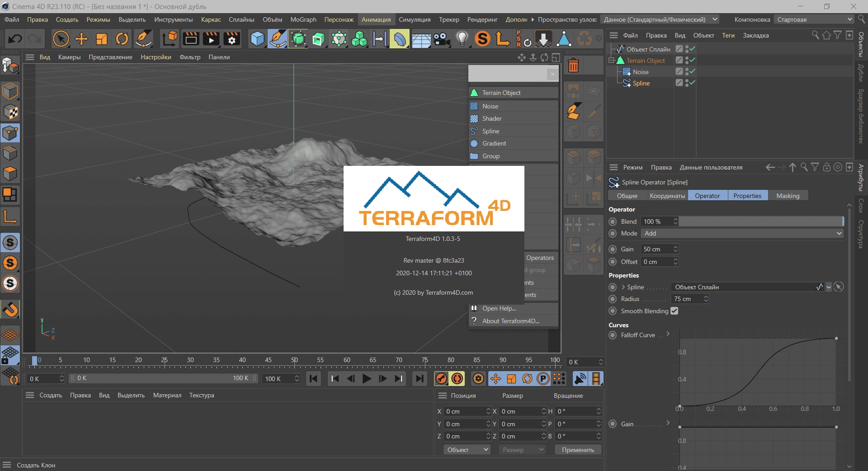
Task: Click the Autokeying button
Action: [x=457, y=379]
